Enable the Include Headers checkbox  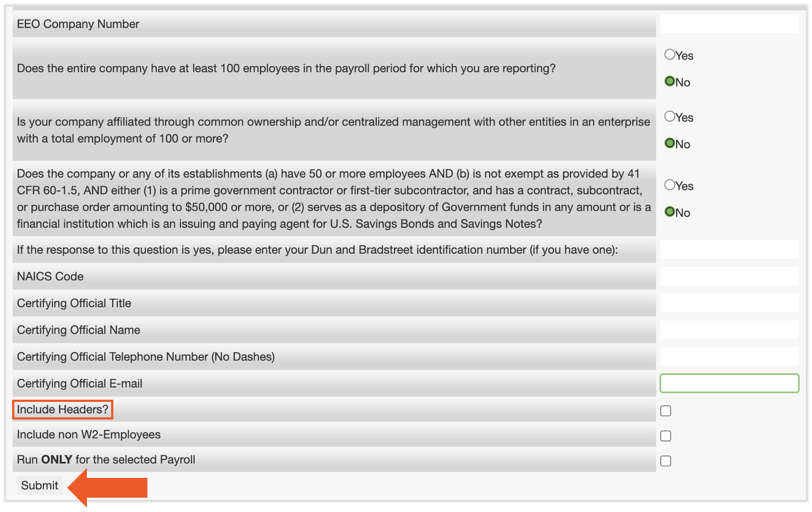tap(666, 410)
